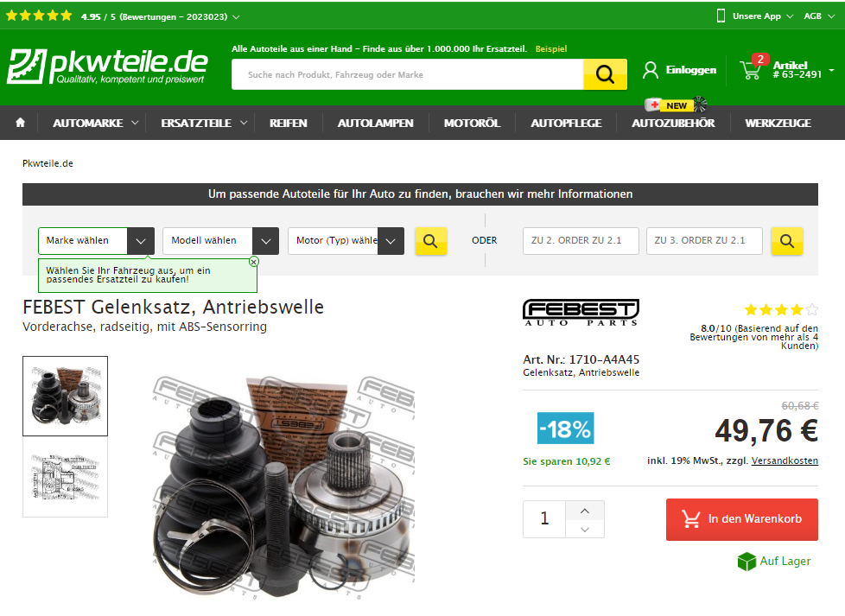The image size is (845, 616).
Task: Open the Modell wählen dropdown
Action: click(221, 241)
